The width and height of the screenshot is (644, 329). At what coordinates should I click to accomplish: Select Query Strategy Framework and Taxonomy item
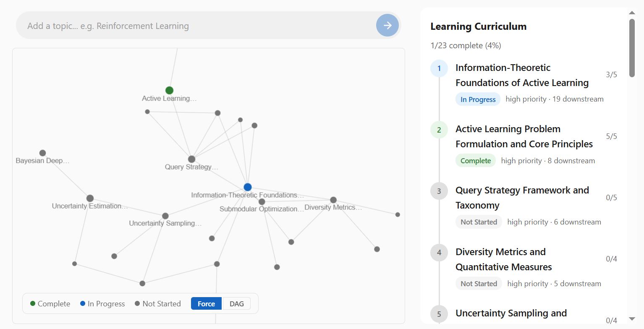[x=522, y=198]
